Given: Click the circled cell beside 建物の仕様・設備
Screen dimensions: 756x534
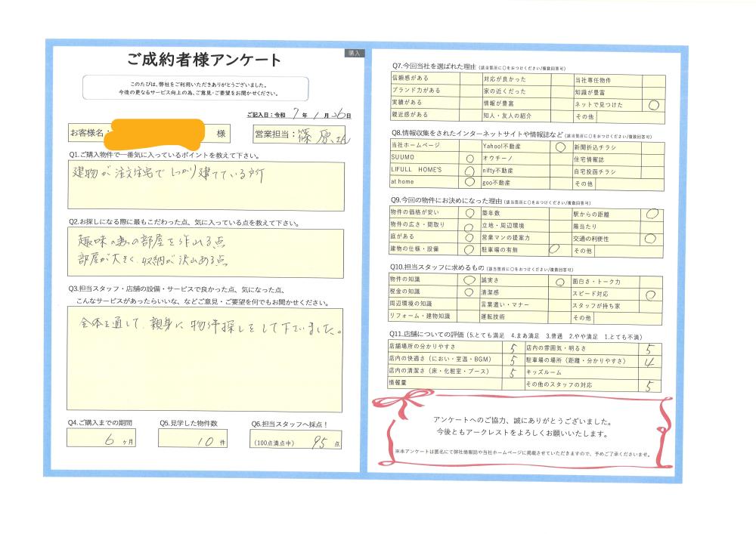Looking at the screenshot, I should click(x=469, y=249).
